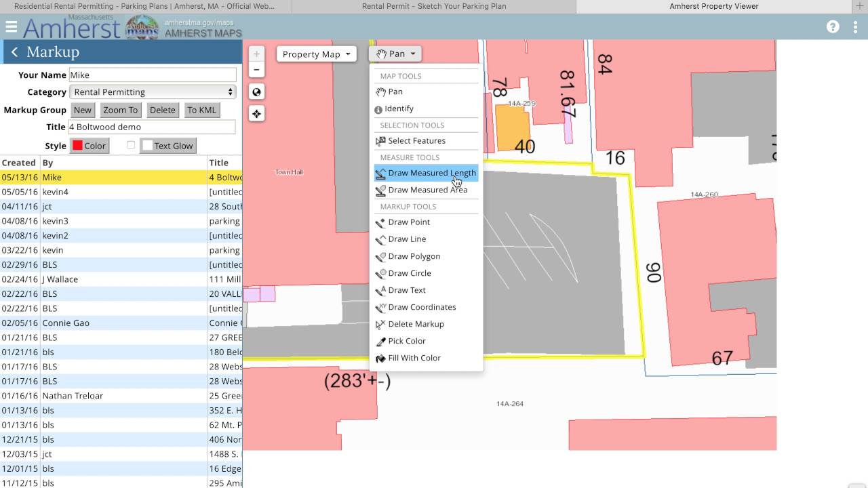The height and width of the screenshot is (488, 868).
Task: Click the Fill With Color bucket icon
Action: tap(380, 358)
